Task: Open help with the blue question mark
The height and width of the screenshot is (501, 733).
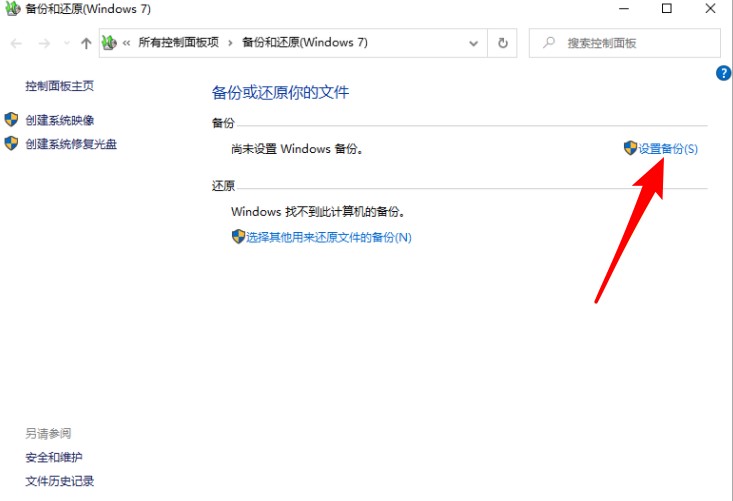Action: point(723,73)
